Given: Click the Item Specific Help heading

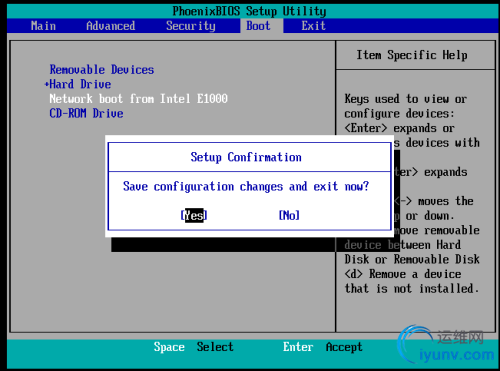Looking at the screenshot, I should [x=412, y=55].
